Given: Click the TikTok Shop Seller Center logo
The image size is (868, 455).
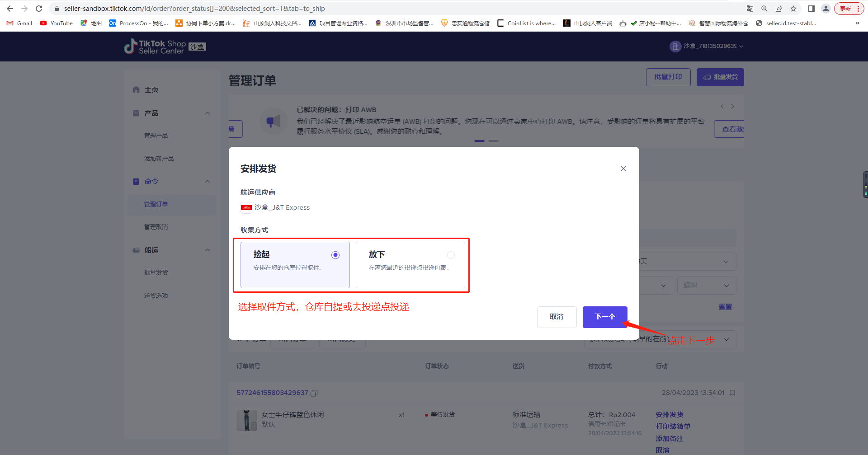Looking at the screenshot, I should [155, 47].
